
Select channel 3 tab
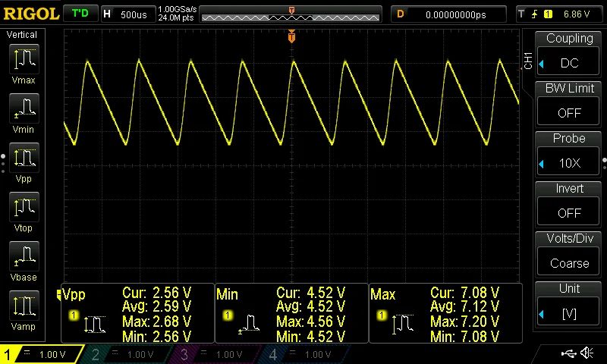215,354
